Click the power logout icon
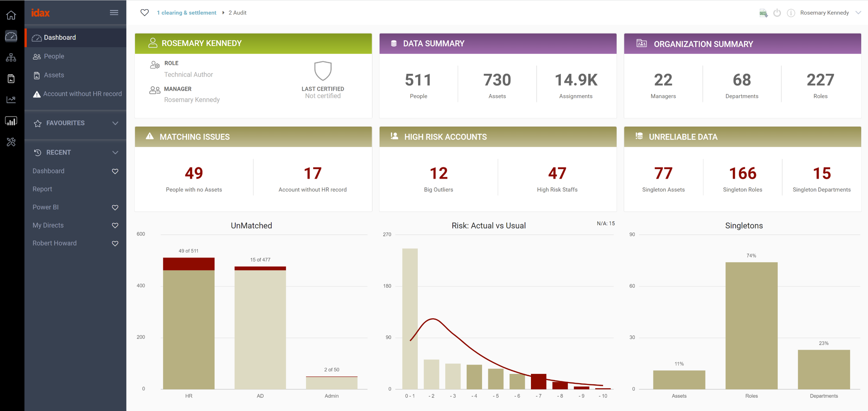 [x=777, y=13]
